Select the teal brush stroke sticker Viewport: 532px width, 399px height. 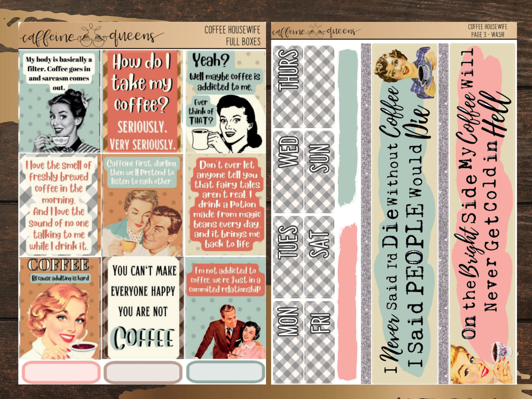[x=348, y=127]
